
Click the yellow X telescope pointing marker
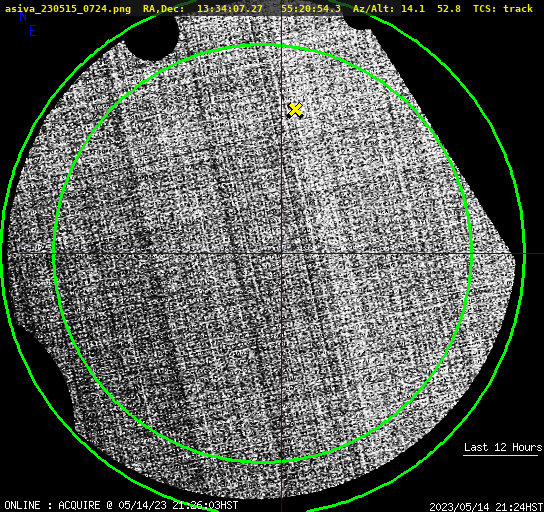pos(295,110)
